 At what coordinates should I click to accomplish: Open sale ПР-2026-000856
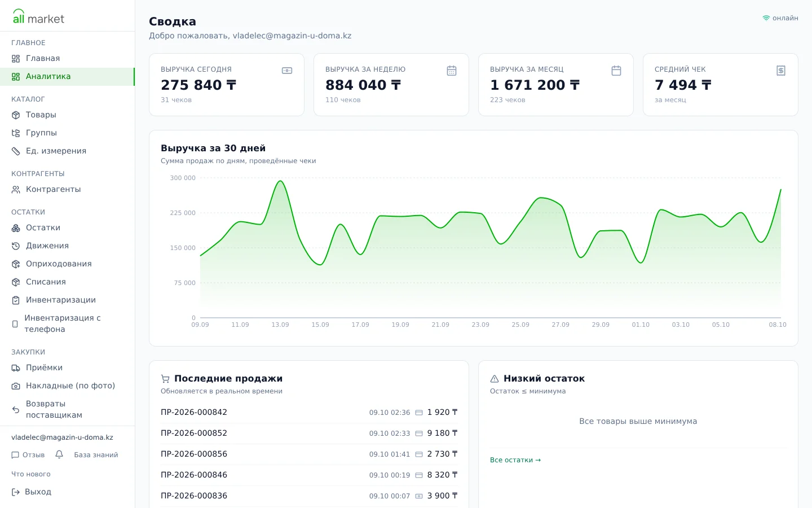point(309,454)
